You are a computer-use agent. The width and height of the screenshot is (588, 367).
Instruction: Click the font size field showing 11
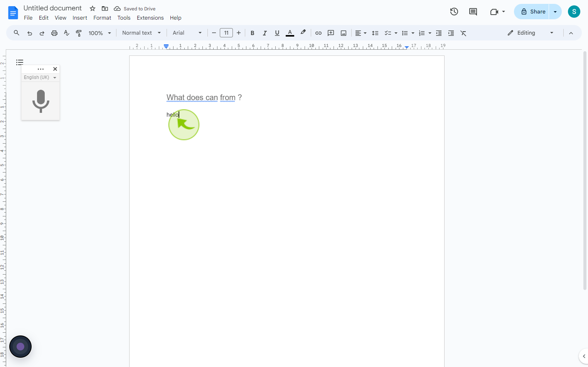226,33
